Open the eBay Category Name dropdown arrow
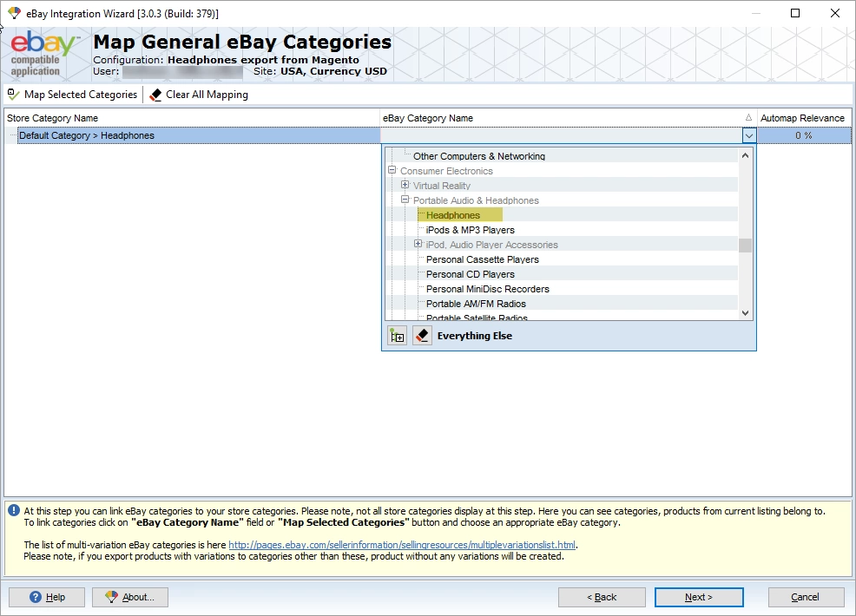The height and width of the screenshot is (616, 856). (x=749, y=135)
